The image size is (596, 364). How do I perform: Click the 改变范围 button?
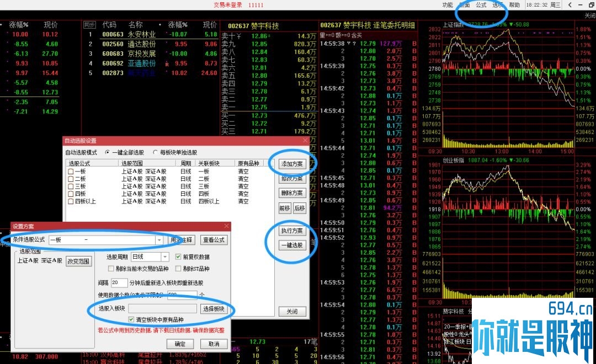[x=79, y=261]
